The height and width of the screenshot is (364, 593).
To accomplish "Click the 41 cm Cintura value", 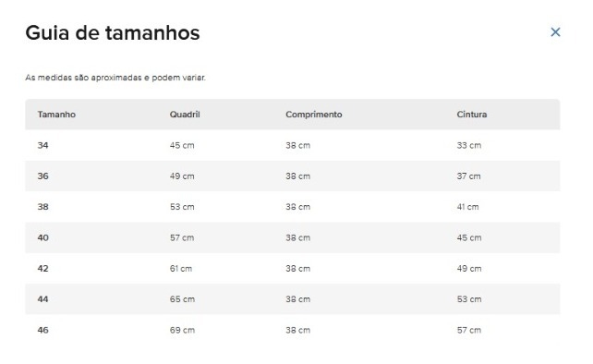I will [x=467, y=207].
